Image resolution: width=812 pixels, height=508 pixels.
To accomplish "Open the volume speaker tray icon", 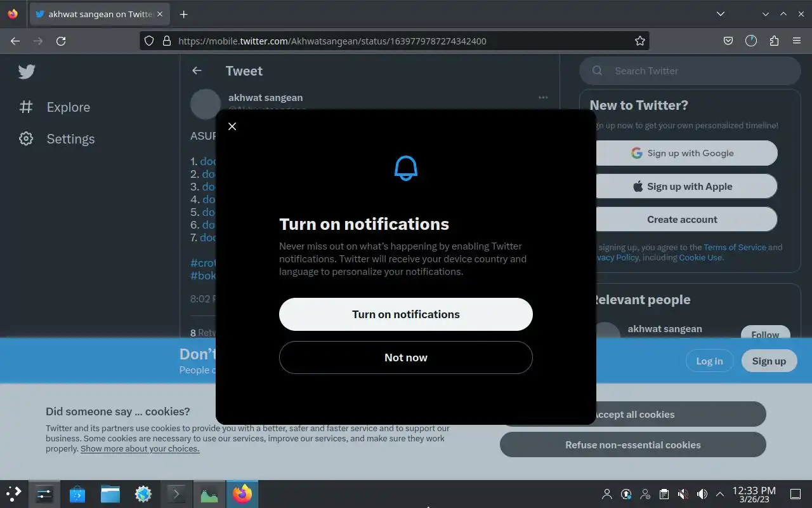I will (702, 494).
